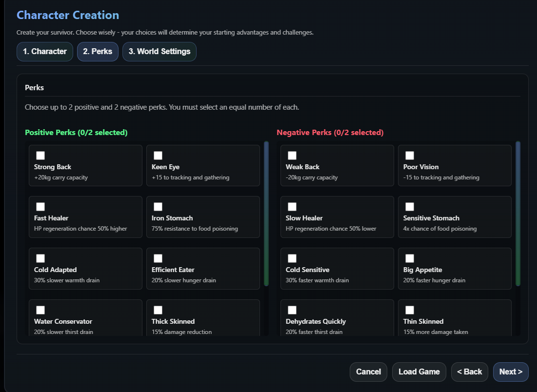Image resolution: width=537 pixels, height=392 pixels.
Task: Click 'HP regeneration chance 50% higher' text
Action: [x=80, y=229]
